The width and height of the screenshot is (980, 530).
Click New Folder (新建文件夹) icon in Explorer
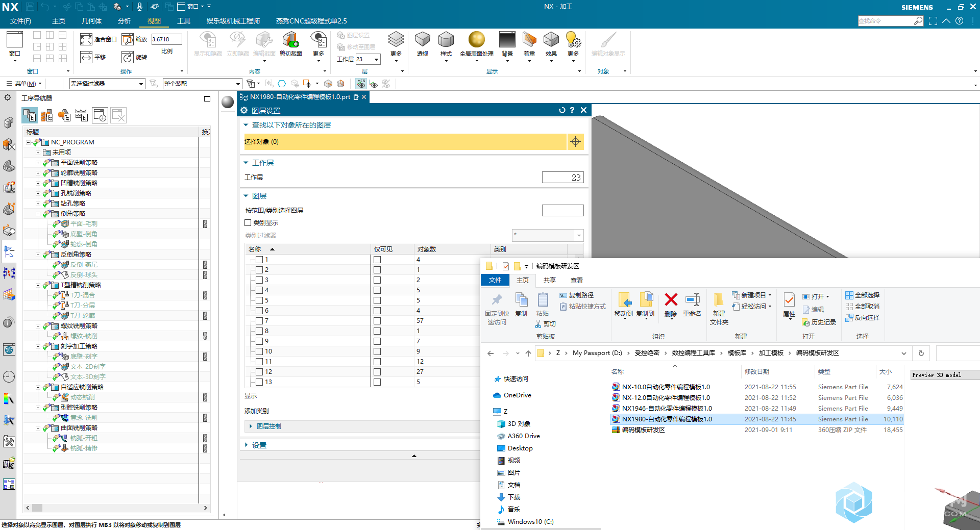719,299
